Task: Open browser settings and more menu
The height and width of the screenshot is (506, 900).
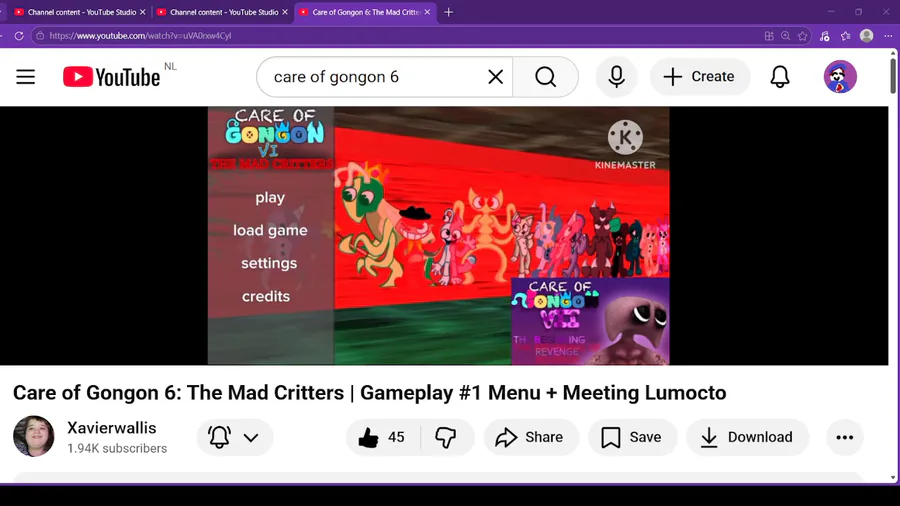Action: [888, 36]
